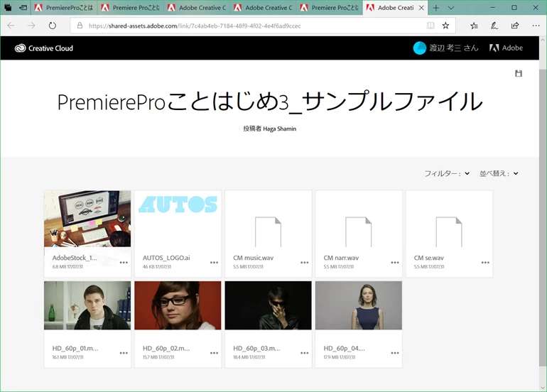
Task: Open the AUTOS logo thumbnail
Action: click(x=178, y=205)
